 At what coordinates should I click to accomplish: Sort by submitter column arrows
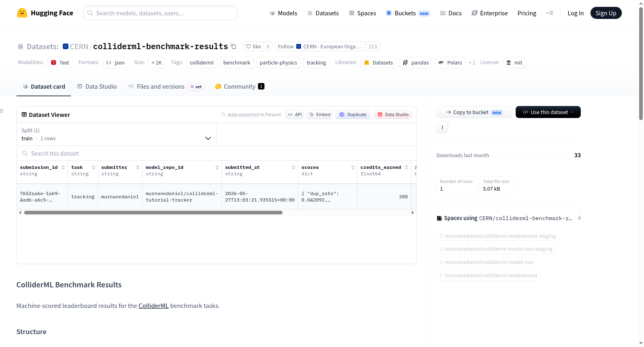click(x=138, y=167)
